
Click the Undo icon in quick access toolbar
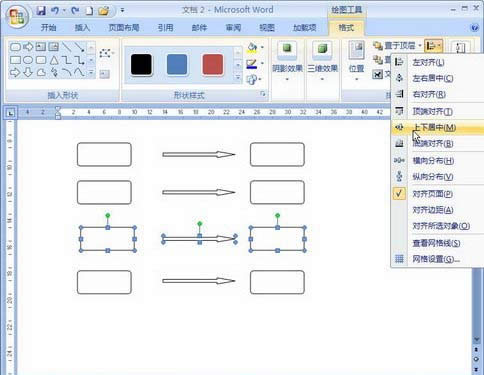point(55,11)
